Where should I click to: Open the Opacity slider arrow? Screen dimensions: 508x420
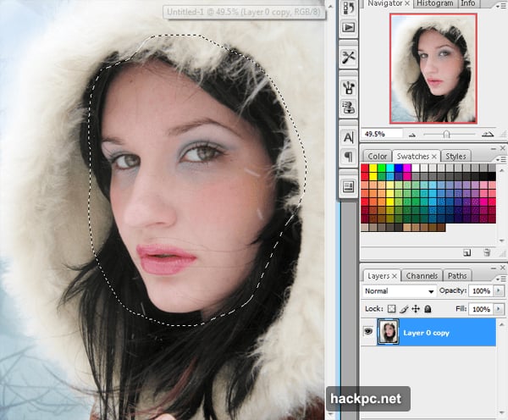499,291
